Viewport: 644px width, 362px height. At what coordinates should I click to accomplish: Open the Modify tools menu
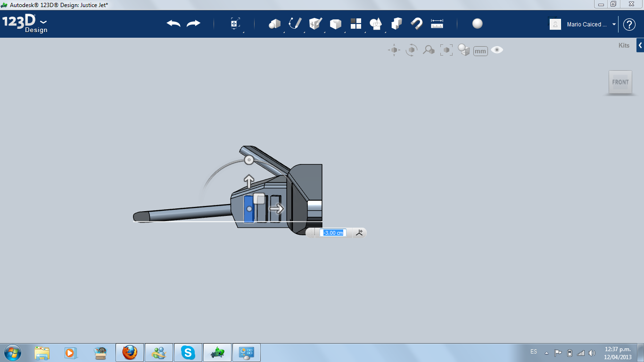click(335, 24)
